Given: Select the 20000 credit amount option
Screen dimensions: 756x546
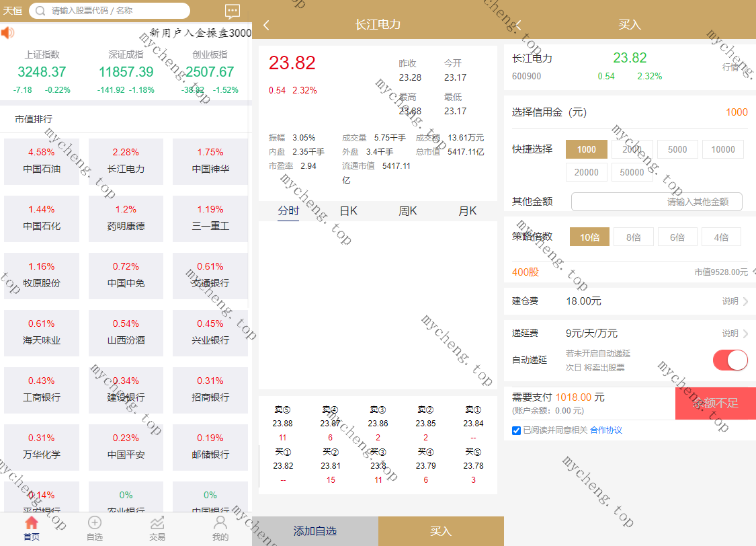Looking at the screenshot, I should point(586,172).
